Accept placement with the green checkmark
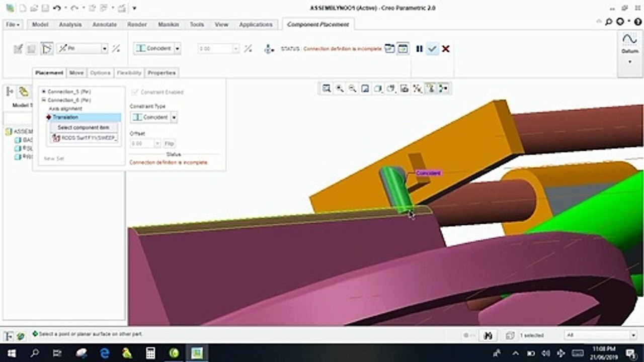The image size is (644, 362). (432, 49)
